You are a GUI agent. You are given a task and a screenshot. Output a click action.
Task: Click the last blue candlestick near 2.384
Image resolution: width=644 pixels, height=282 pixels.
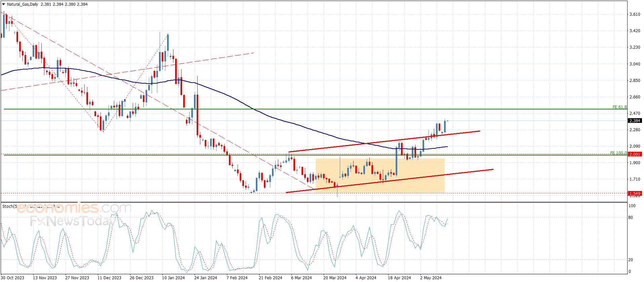click(x=445, y=127)
